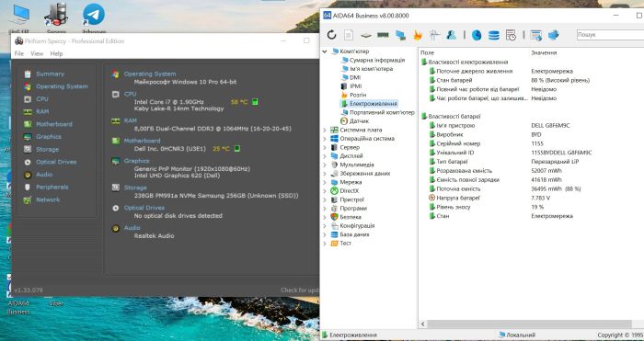Select Optical Drives in Speccy sidebar
Screen dimensions: 644x341
[x=56, y=162]
